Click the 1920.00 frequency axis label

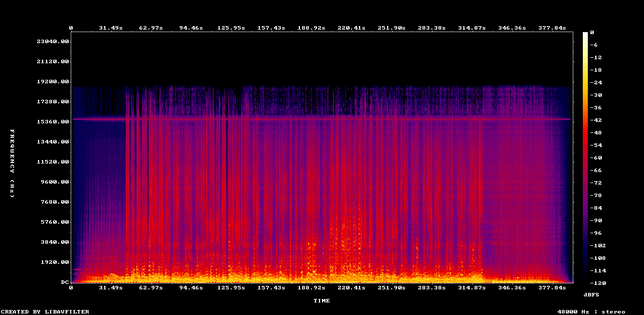[54, 262]
